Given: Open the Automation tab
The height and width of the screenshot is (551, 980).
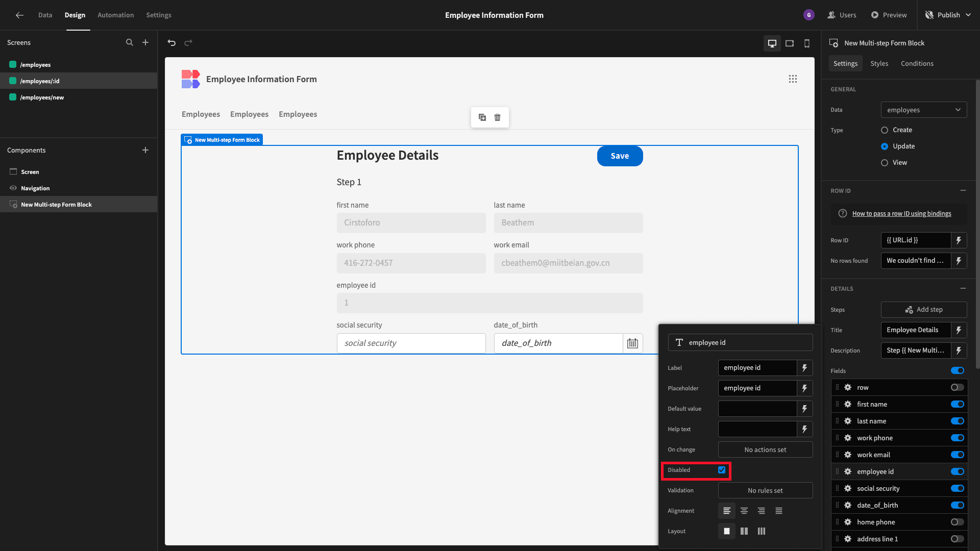Looking at the screenshot, I should pos(116,15).
